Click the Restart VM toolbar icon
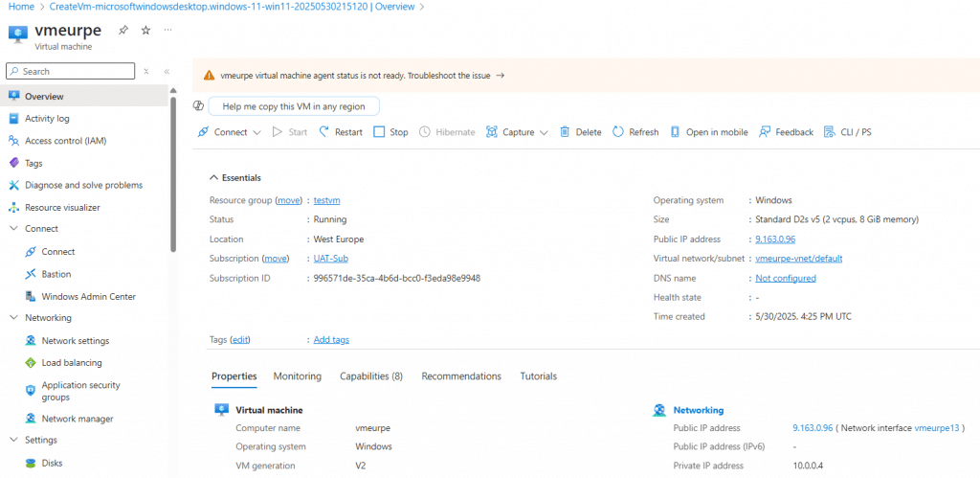 tap(324, 132)
